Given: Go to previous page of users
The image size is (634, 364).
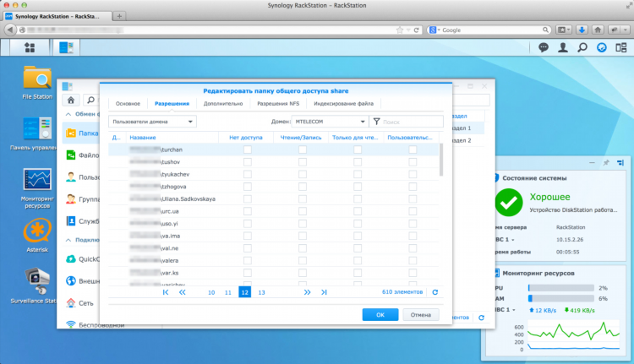Looking at the screenshot, I should pos(183,292).
